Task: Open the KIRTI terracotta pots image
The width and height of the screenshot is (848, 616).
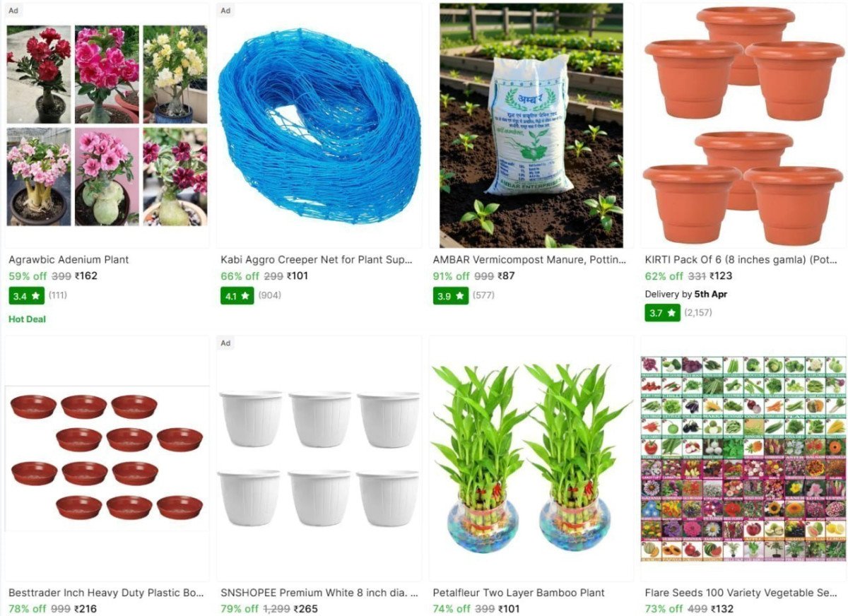Action: click(x=744, y=126)
